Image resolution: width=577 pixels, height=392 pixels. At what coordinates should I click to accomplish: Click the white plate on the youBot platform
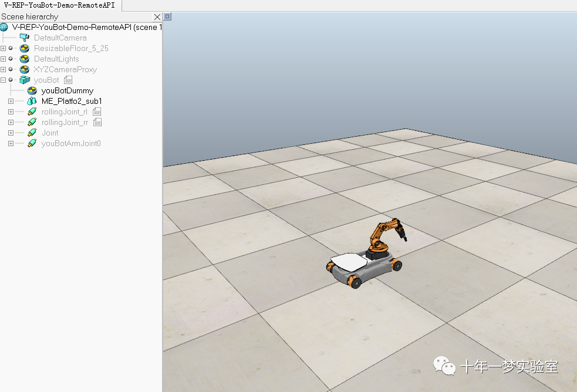point(349,262)
